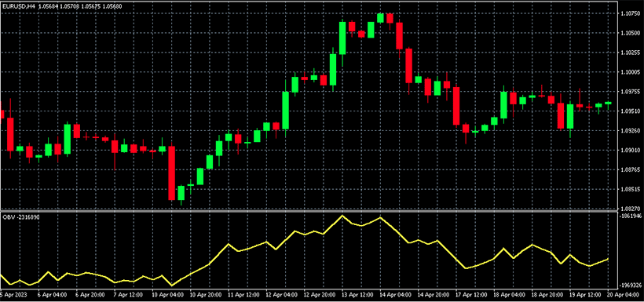Click the 14 Apr 04:00 time label

pyautogui.click(x=397, y=294)
